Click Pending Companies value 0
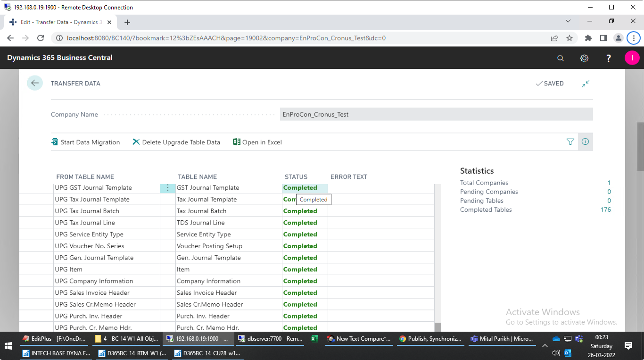 [609, 192]
